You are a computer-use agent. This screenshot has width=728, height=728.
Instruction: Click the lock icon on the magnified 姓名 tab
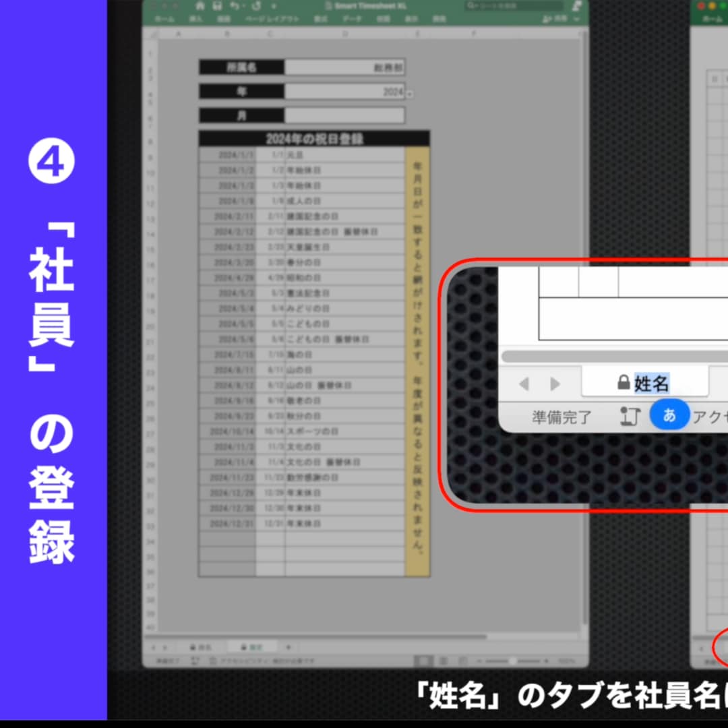click(623, 382)
